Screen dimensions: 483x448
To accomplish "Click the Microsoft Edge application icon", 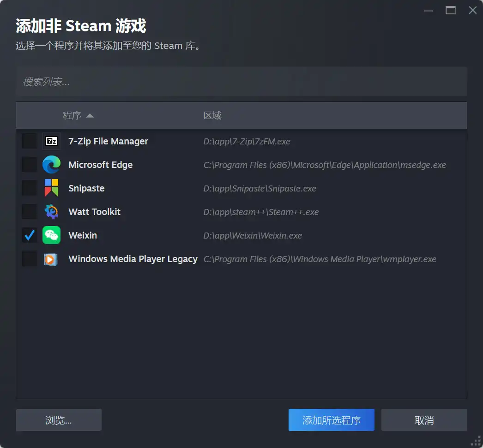I will click(x=51, y=165).
